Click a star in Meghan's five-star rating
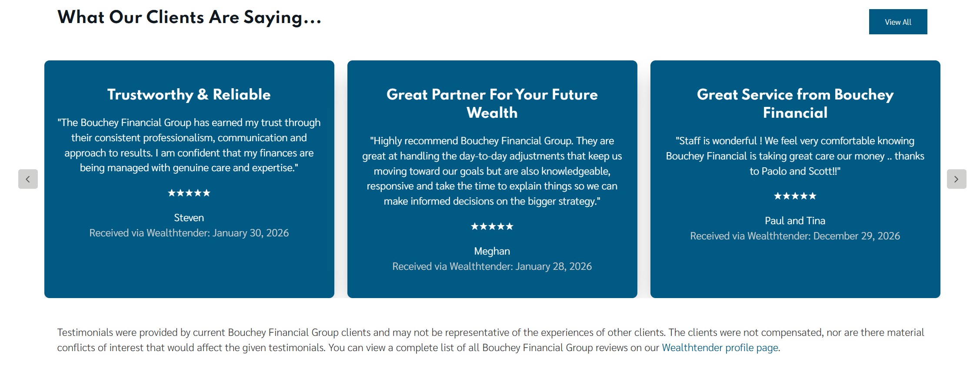This screenshot has height=365, width=980. point(492,226)
